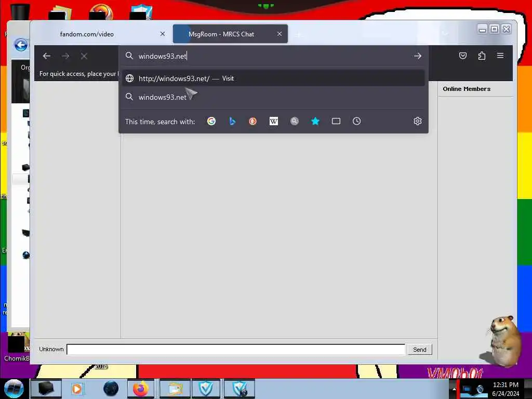Search this time with Wikipedia
This screenshot has width=532, height=399.
[x=273, y=121]
